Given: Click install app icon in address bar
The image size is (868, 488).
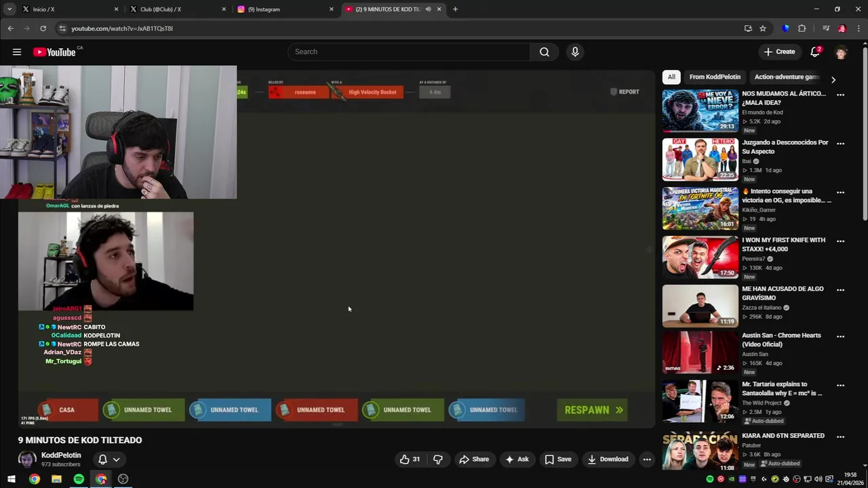Looking at the screenshot, I should [748, 28].
